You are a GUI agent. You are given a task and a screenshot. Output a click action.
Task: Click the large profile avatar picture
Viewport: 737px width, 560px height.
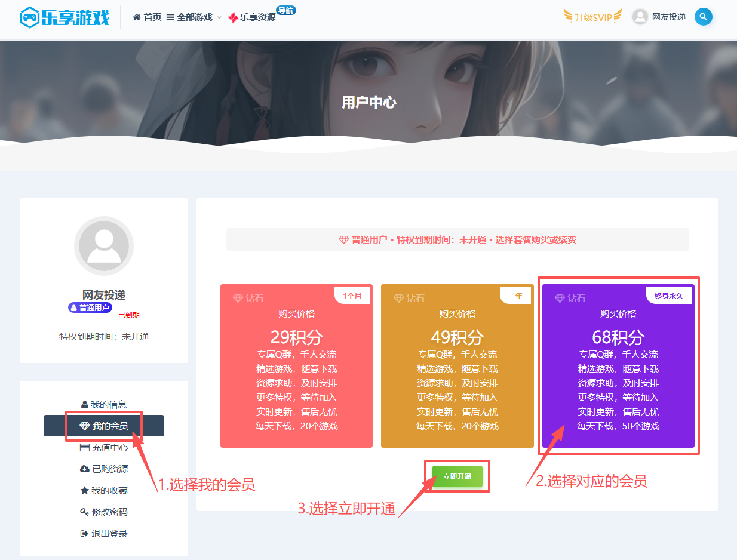pyautogui.click(x=104, y=246)
